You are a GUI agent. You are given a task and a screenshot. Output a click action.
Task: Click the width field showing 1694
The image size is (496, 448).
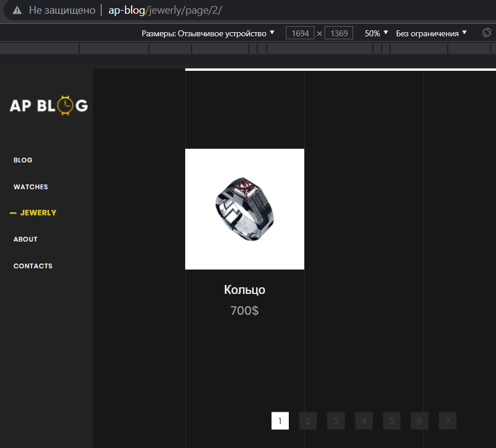pos(300,33)
